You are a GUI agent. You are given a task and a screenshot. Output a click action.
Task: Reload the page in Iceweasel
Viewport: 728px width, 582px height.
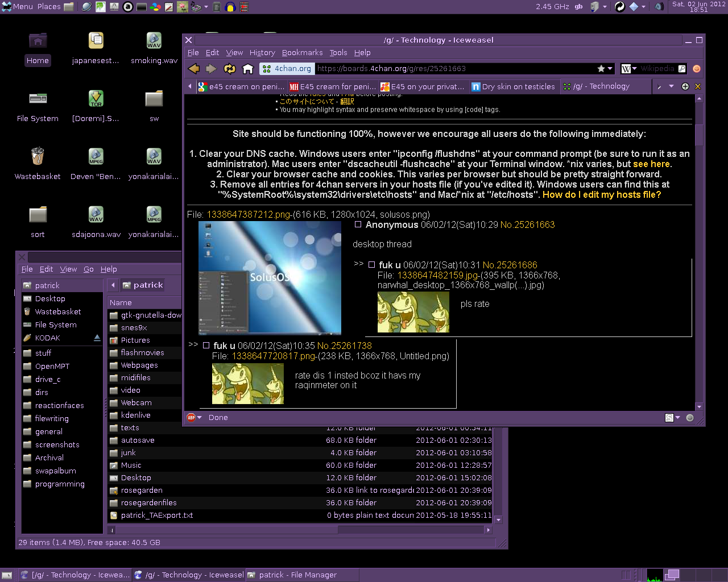click(x=229, y=69)
